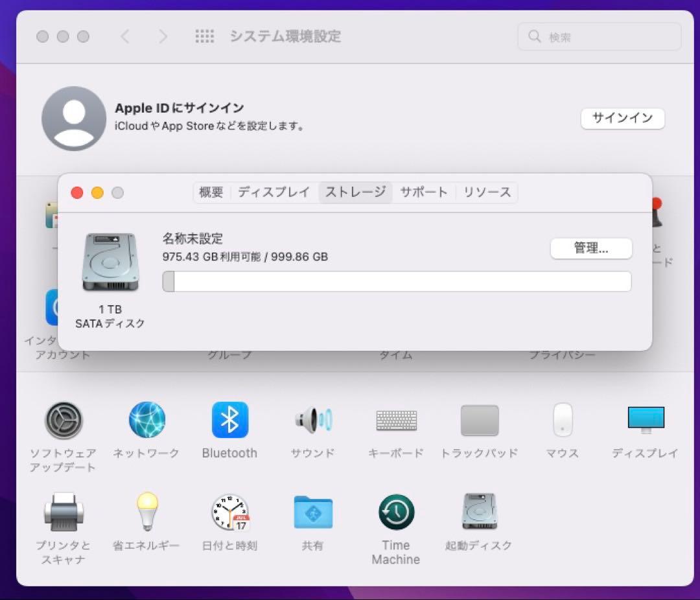Screen dimensions: 700x600
Task: Open Network preferences
Action: click(x=146, y=420)
